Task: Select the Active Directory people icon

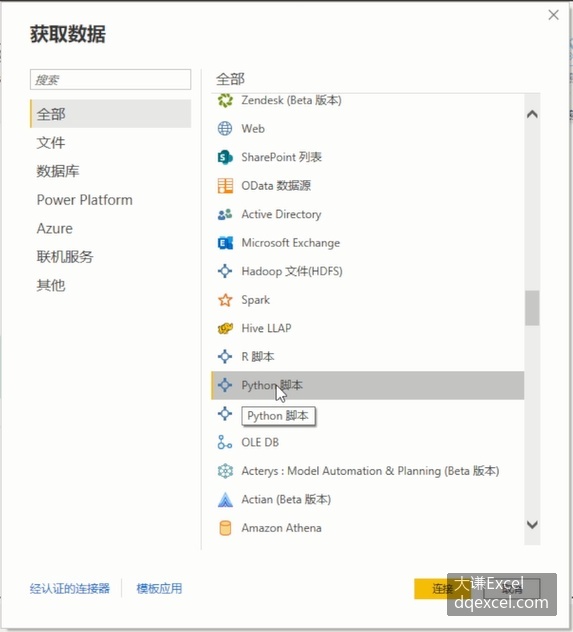Action: (225, 214)
